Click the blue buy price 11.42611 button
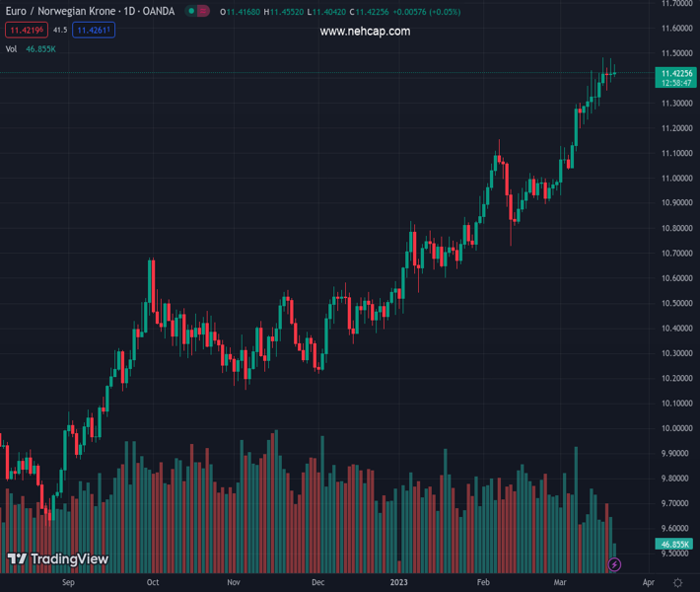This screenshot has width=700, height=592. coord(94,31)
